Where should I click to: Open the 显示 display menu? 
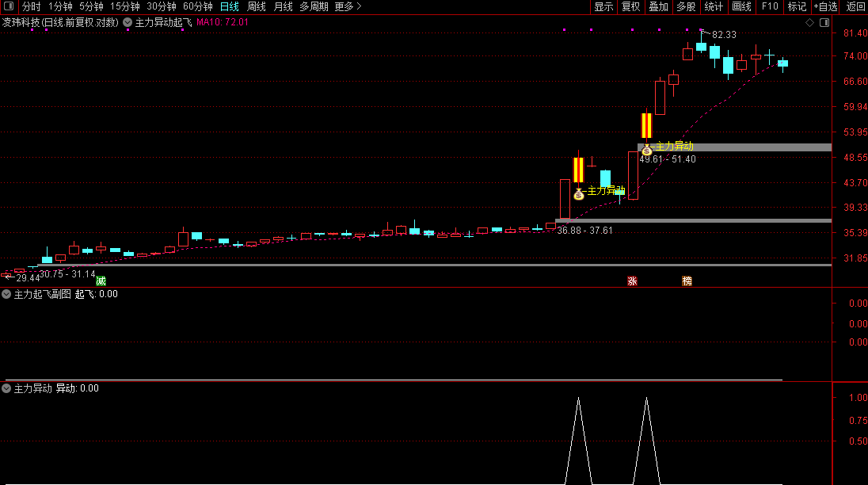tap(603, 6)
